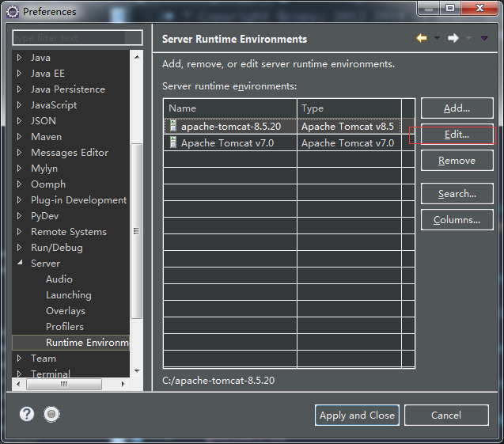Open the Forward history dropdown arrow
The width and height of the screenshot is (504, 444).
click(468, 38)
